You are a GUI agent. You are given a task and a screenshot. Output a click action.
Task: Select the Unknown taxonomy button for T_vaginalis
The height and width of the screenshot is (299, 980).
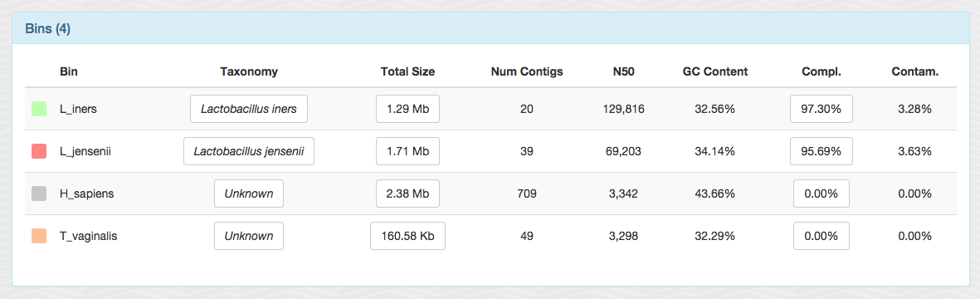[x=249, y=237]
